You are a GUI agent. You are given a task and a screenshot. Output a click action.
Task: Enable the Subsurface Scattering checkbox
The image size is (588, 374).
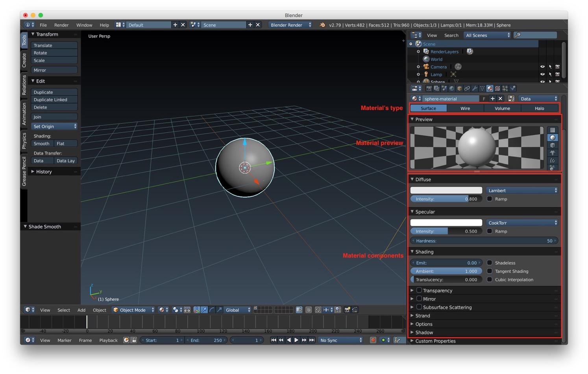[x=419, y=307]
